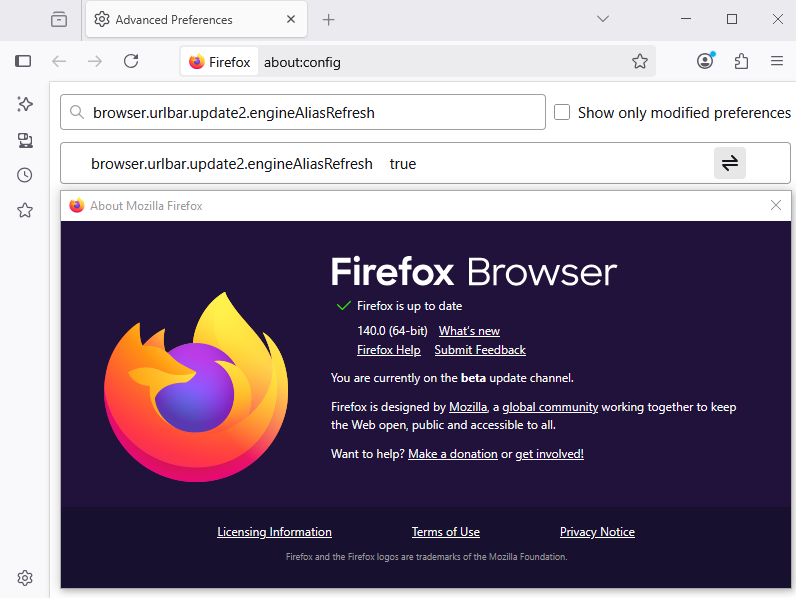Viewport: 796px width, 598px height.
Task: Check Show only modified preferences
Action: coord(562,112)
